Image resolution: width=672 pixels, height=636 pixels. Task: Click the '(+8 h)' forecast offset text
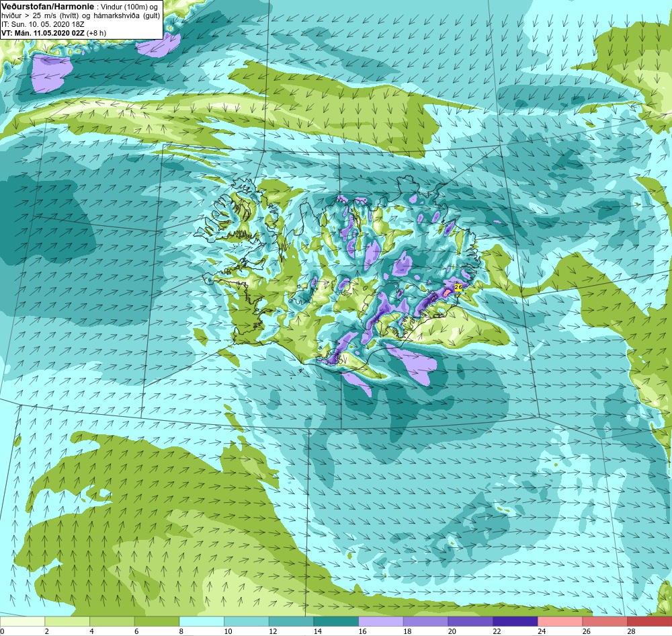pos(96,33)
